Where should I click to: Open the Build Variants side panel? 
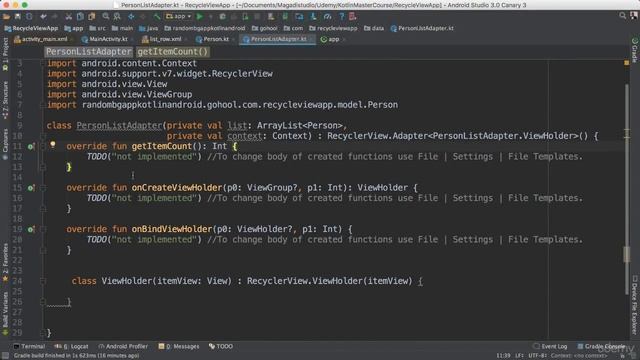[5, 313]
